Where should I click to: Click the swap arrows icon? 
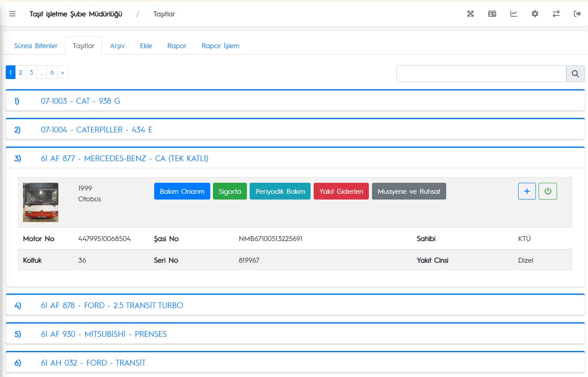pyautogui.click(x=556, y=14)
